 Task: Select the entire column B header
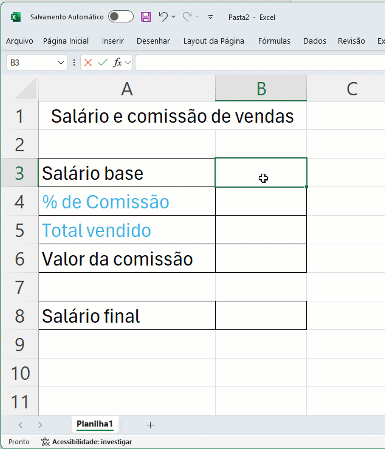(x=261, y=88)
